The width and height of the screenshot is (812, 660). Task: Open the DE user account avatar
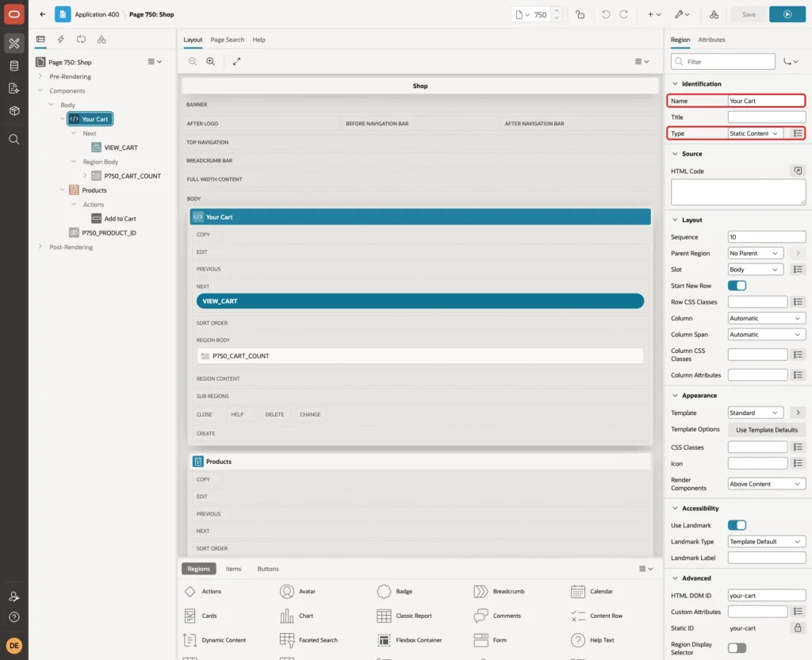[x=14, y=646]
